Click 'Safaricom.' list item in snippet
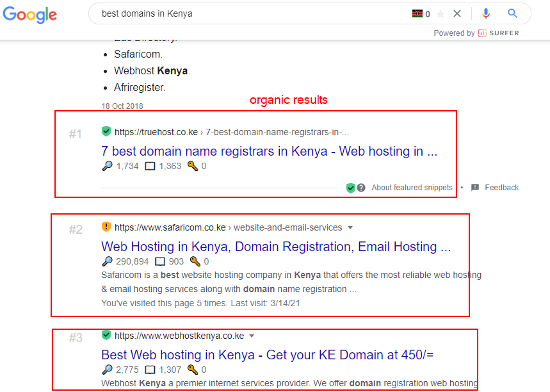Screen dimensions: 550x392 [138, 54]
